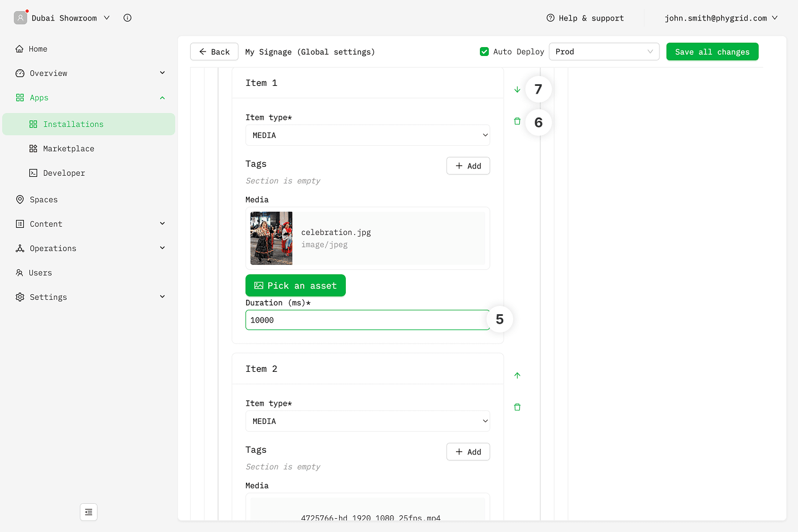Open the Spaces page
The width and height of the screenshot is (798, 532).
click(x=43, y=199)
